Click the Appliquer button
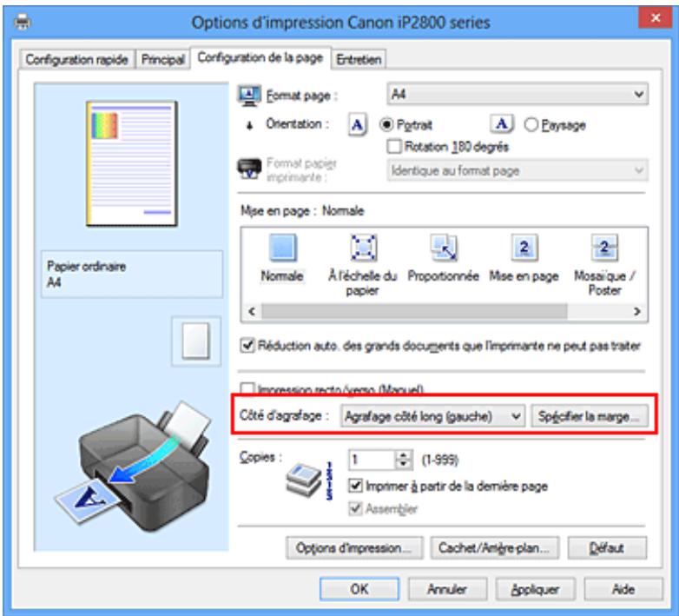 point(535,589)
